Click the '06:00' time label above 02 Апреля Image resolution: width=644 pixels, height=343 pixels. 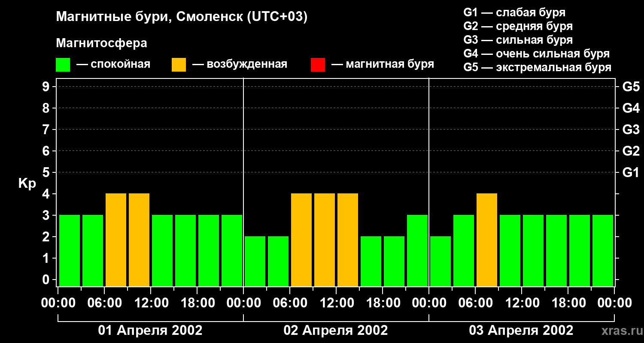[290, 303]
